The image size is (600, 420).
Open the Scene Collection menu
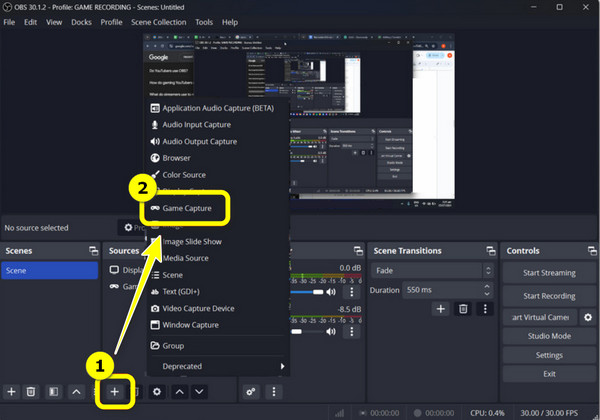pyautogui.click(x=158, y=22)
